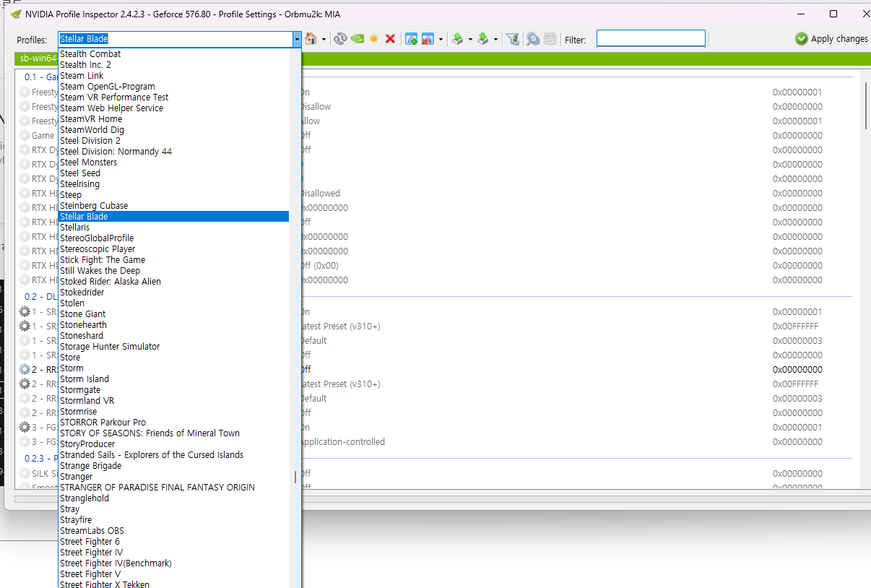Click the Apply changes button
The image size is (871, 588).
[x=831, y=39]
